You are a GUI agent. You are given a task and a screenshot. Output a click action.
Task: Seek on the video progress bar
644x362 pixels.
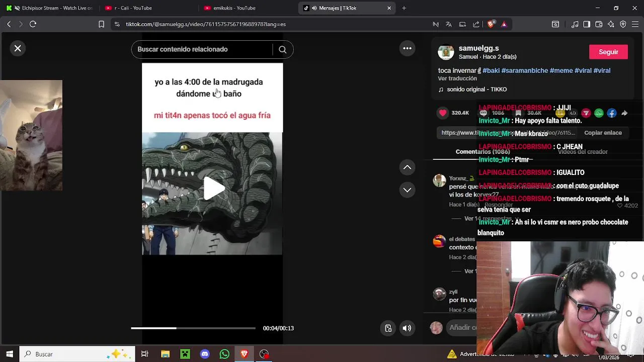click(x=193, y=328)
